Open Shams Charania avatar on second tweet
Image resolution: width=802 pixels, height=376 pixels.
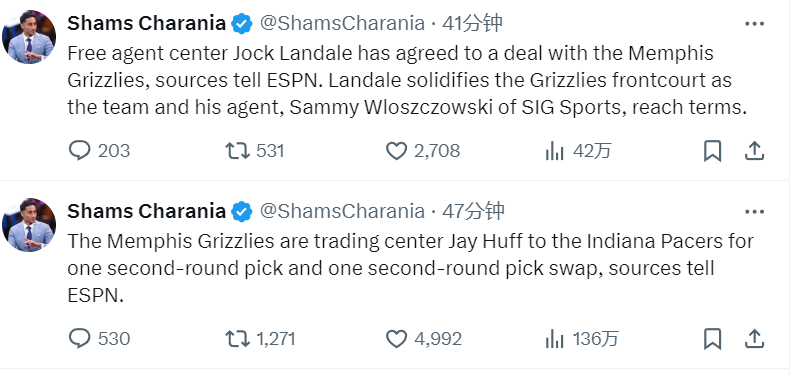point(29,225)
